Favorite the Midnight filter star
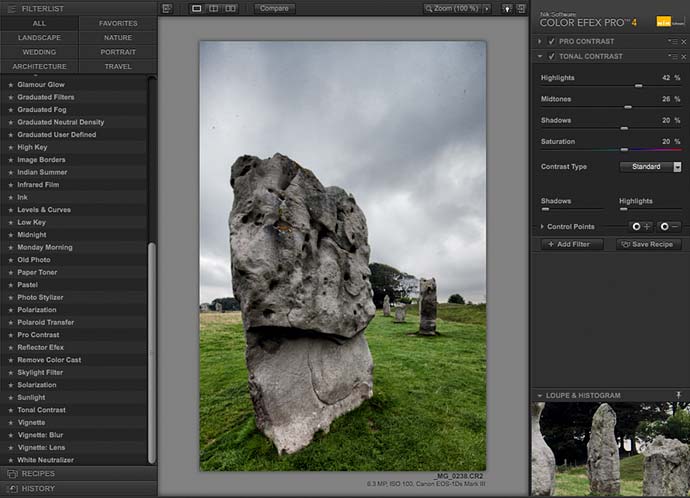 [11, 235]
